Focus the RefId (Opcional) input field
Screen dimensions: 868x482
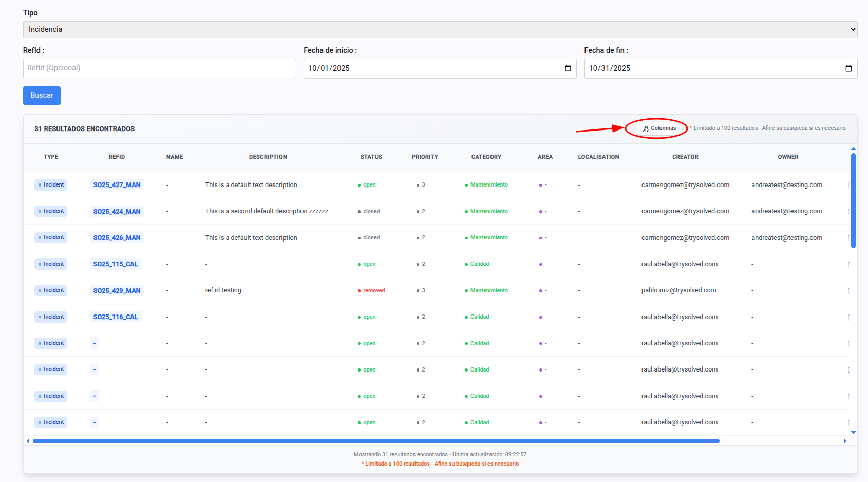[x=159, y=68]
